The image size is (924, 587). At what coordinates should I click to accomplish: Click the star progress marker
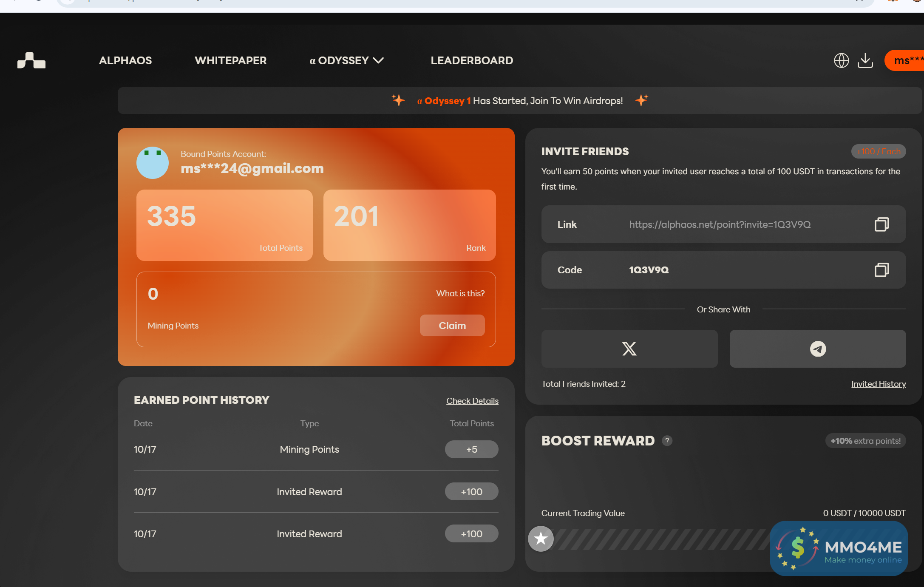tap(541, 539)
